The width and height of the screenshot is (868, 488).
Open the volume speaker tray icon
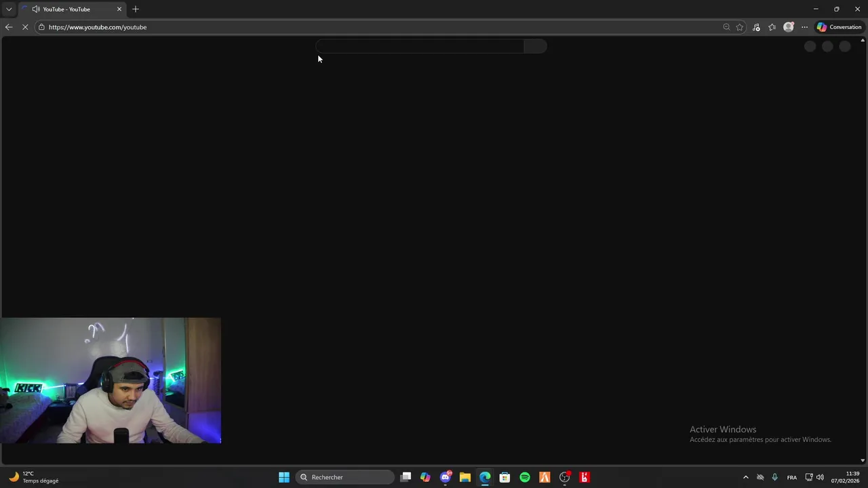820,477
